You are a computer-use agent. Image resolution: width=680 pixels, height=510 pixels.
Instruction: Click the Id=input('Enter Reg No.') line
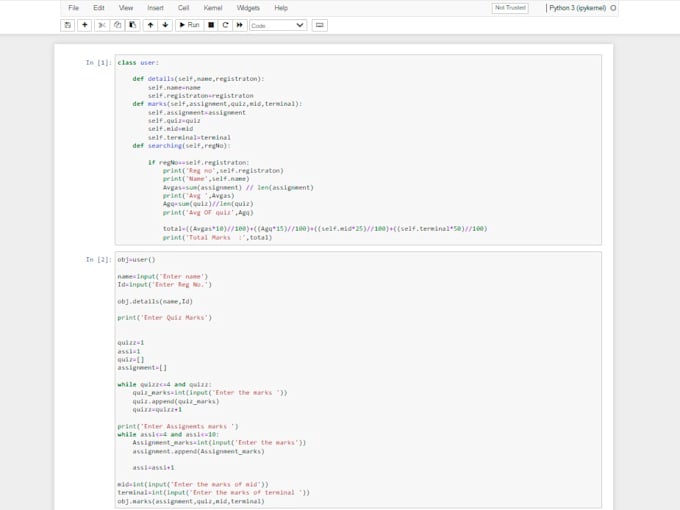[164, 285]
